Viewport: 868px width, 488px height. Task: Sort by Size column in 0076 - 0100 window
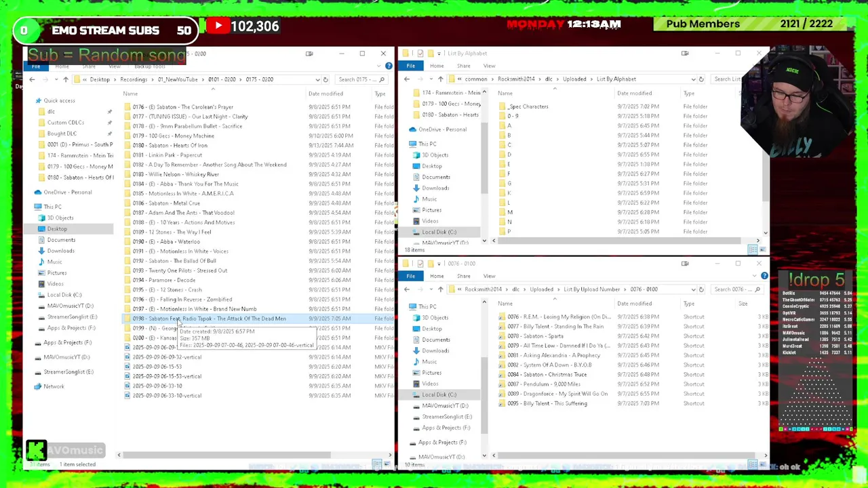click(x=743, y=304)
